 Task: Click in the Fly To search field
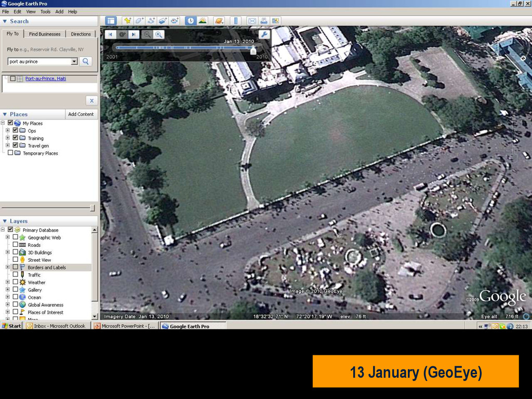[39, 61]
